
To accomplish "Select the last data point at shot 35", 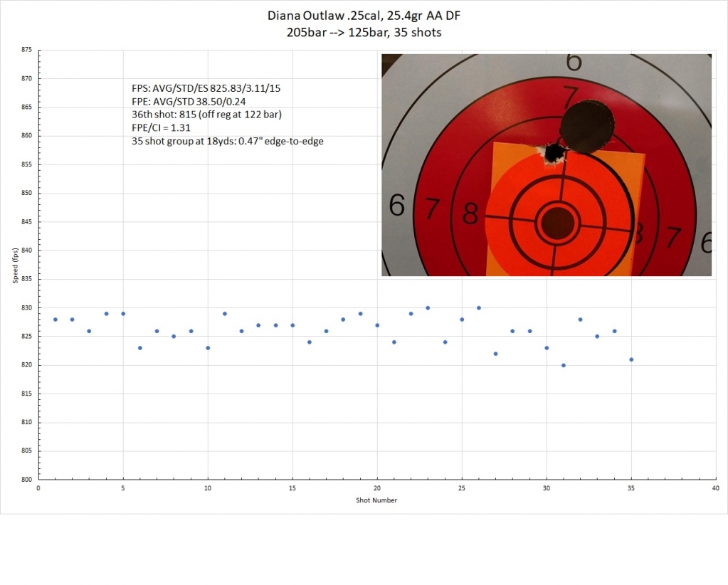I will pyautogui.click(x=631, y=360).
